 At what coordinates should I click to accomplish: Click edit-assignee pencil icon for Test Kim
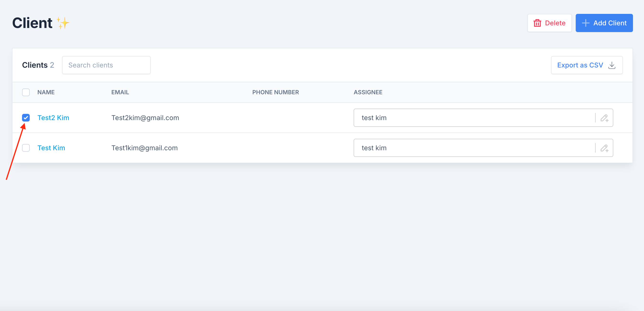pos(604,148)
